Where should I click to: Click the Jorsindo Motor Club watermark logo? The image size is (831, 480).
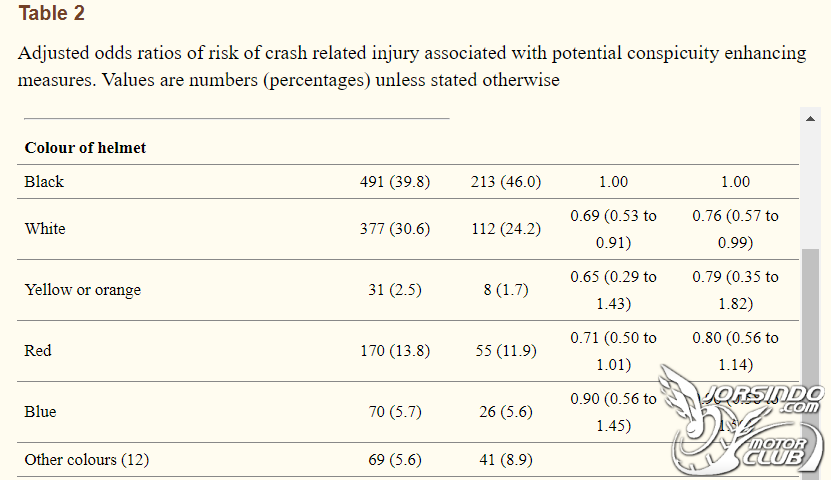tap(742, 420)
